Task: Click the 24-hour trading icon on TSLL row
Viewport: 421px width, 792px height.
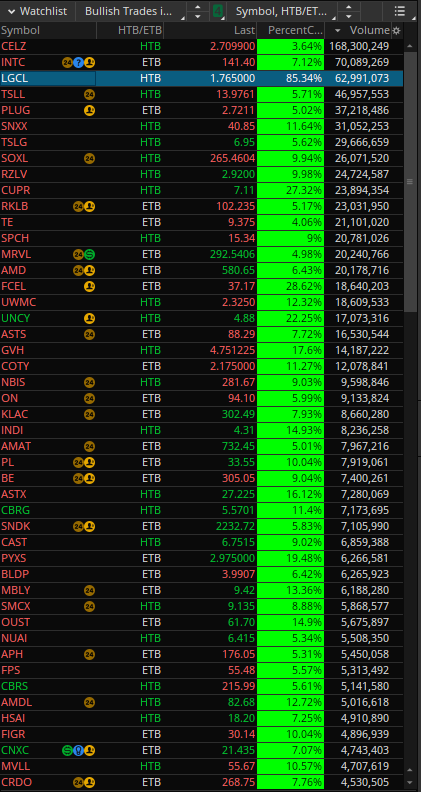Action: pos(89,94)
